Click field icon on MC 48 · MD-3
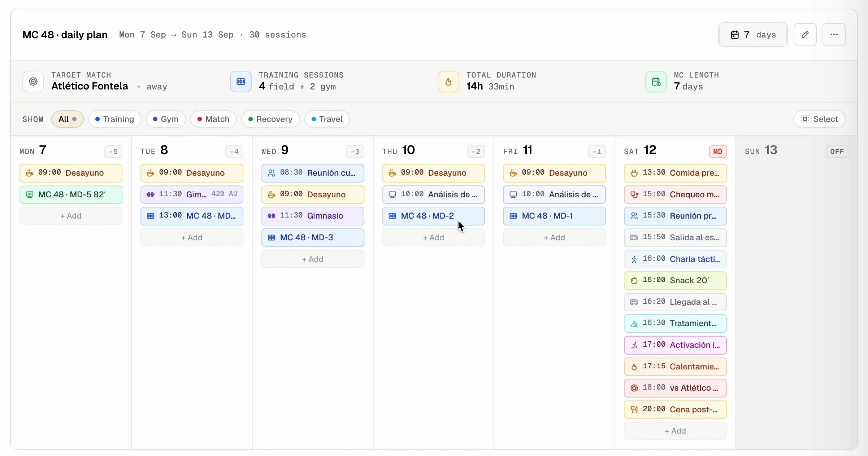The height and width of the screenshot is (456, 868). (x=272, y=237)
